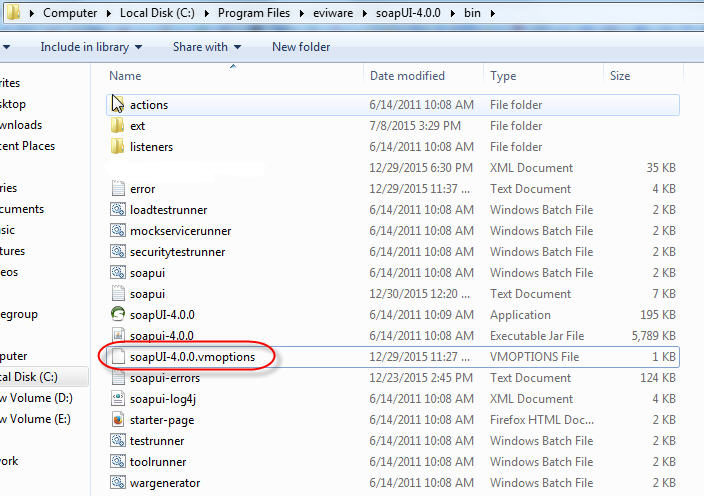Select Volume (D:) in navigation pane
This screenshot has height=496, width=704.
tap(36, 398)
